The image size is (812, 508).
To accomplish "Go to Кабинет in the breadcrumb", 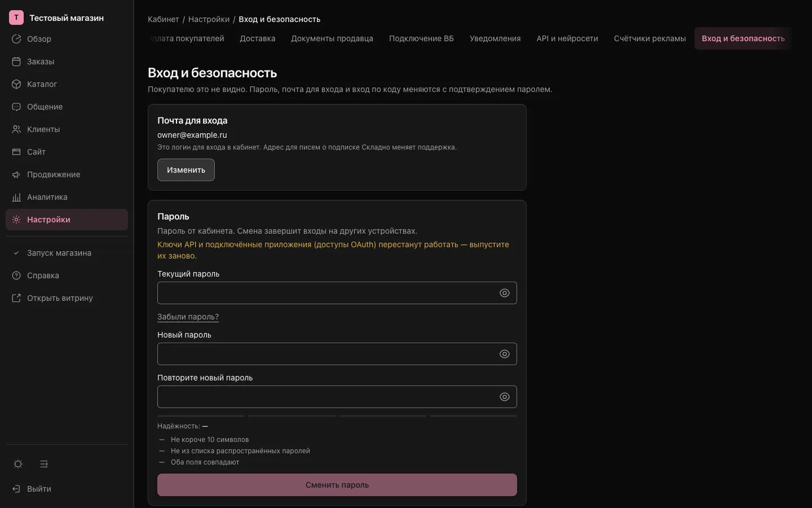I will click(164, 19).
